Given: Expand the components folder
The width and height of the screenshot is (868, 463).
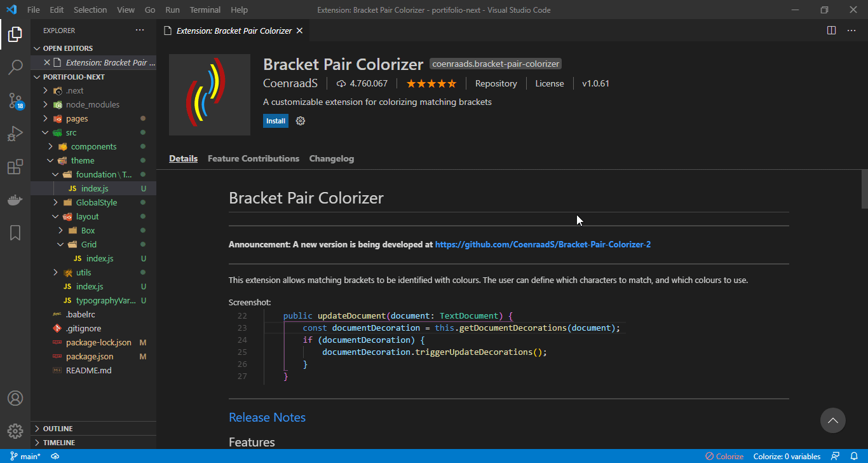Looking at the screenshot, I should click(x=93, y=146).
